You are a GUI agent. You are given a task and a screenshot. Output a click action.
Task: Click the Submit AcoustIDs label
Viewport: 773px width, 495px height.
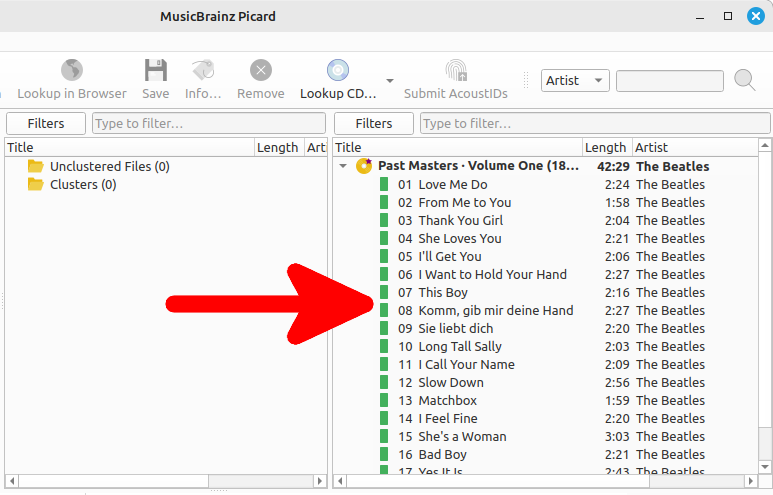(456, 94)
